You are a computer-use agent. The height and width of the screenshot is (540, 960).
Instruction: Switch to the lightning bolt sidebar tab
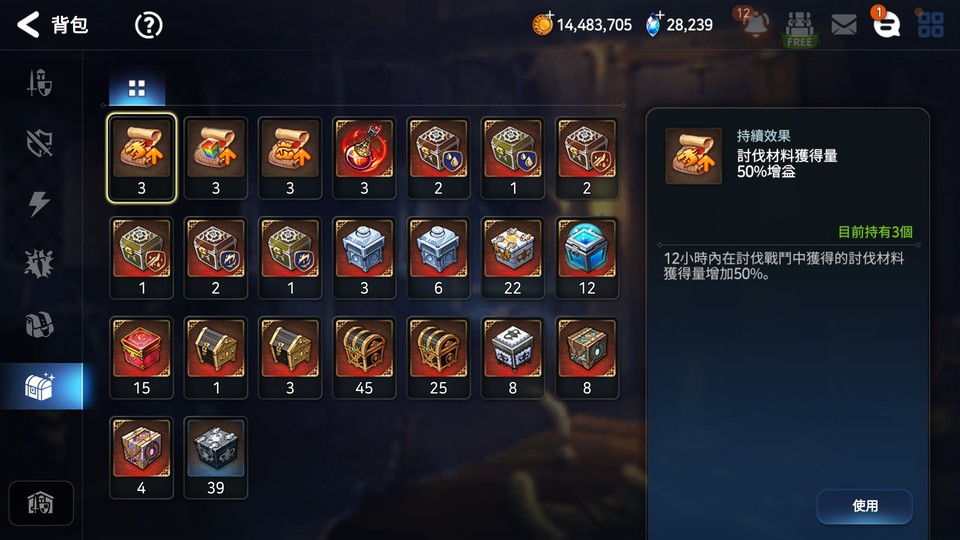click(x=40, y=203)
